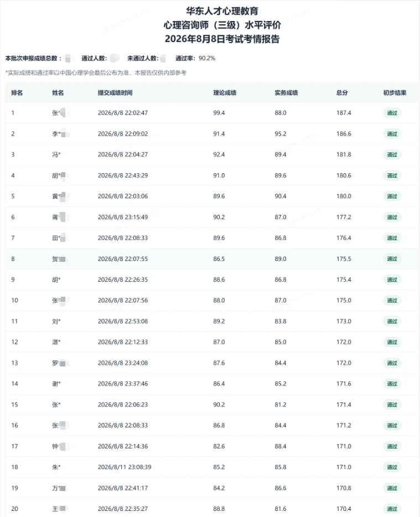
Task: Click rank number 10
Action: [14, 301]
